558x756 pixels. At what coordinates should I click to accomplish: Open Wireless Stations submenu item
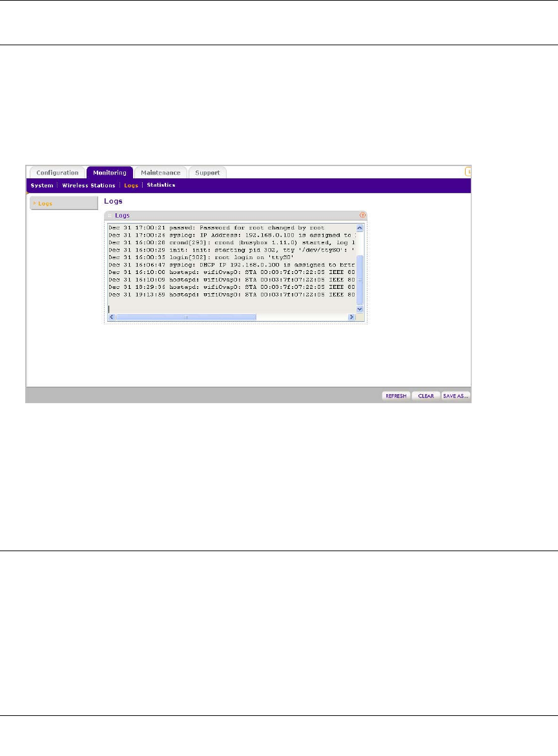click(88, 185)
